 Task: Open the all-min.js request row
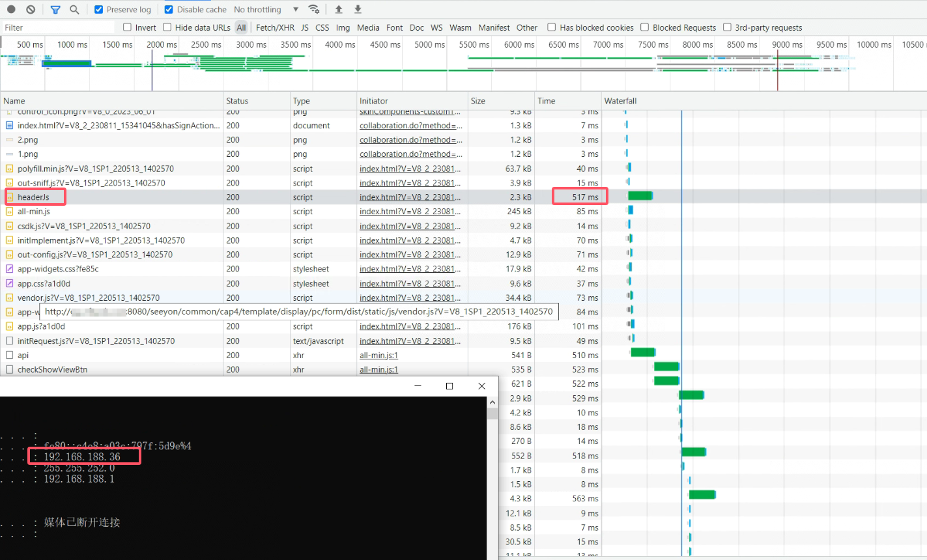tap(34, 212)
